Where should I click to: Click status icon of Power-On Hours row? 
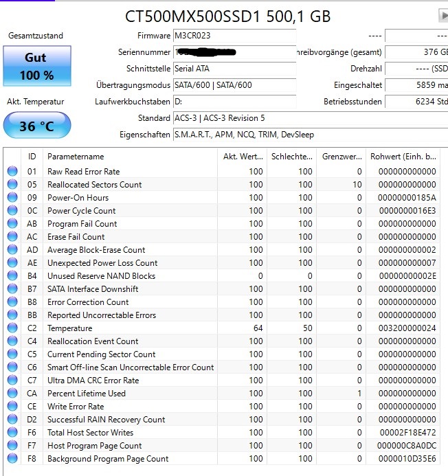click(x=12, y=197)
